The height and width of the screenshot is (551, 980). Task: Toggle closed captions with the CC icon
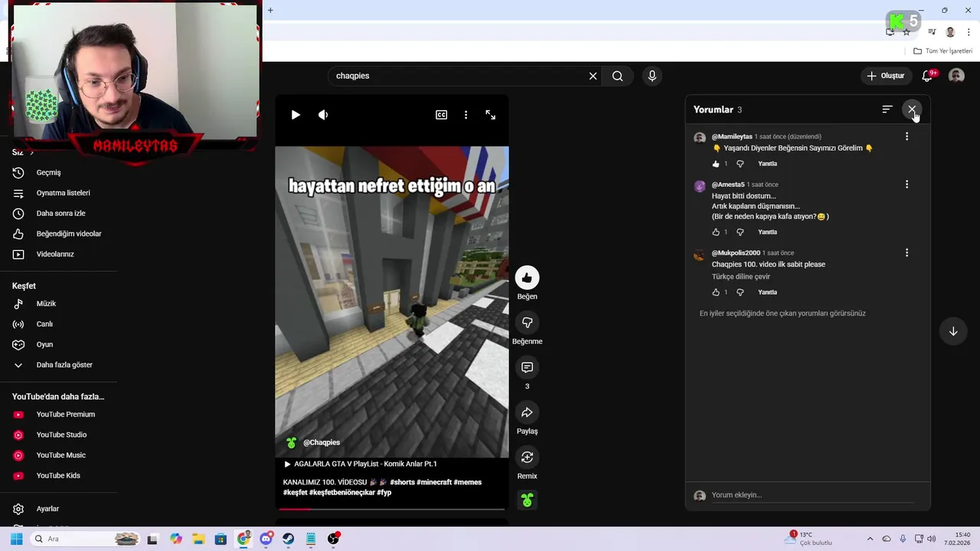pos(442,115)
